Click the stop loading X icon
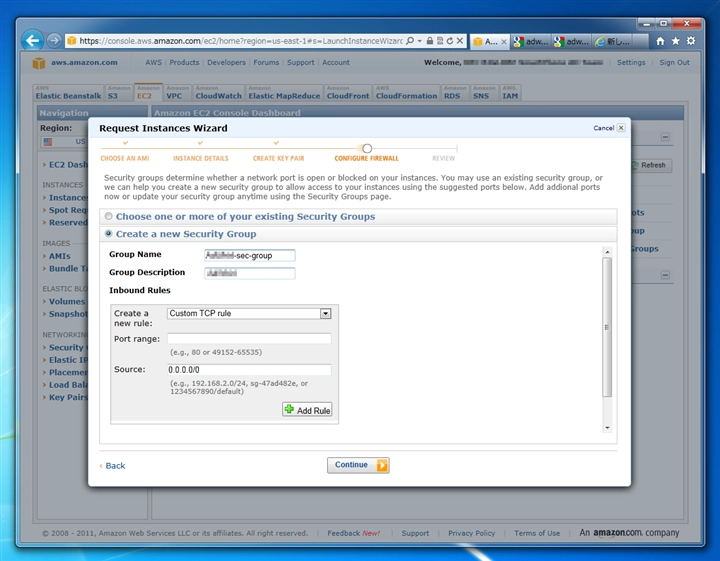This screenshot has height=561, width=720. (x=460, y=41)
